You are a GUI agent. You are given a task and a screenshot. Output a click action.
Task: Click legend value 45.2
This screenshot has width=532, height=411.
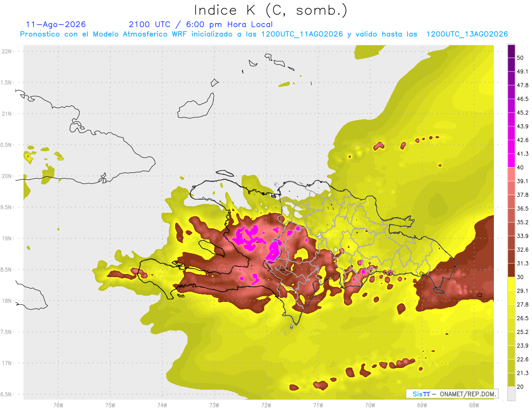[x=523, y=113]
